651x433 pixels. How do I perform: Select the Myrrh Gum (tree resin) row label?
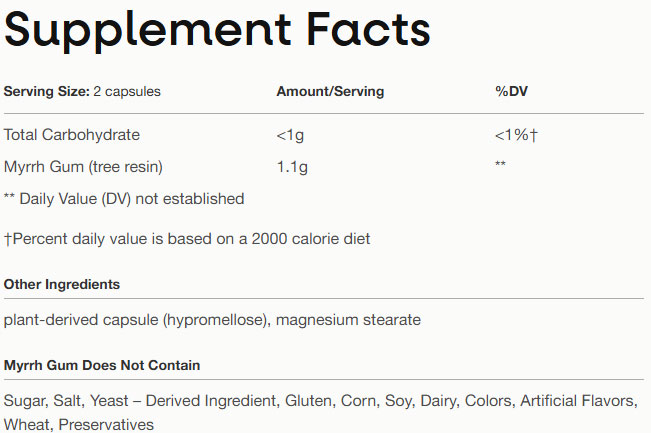click(x=83, y=166)
